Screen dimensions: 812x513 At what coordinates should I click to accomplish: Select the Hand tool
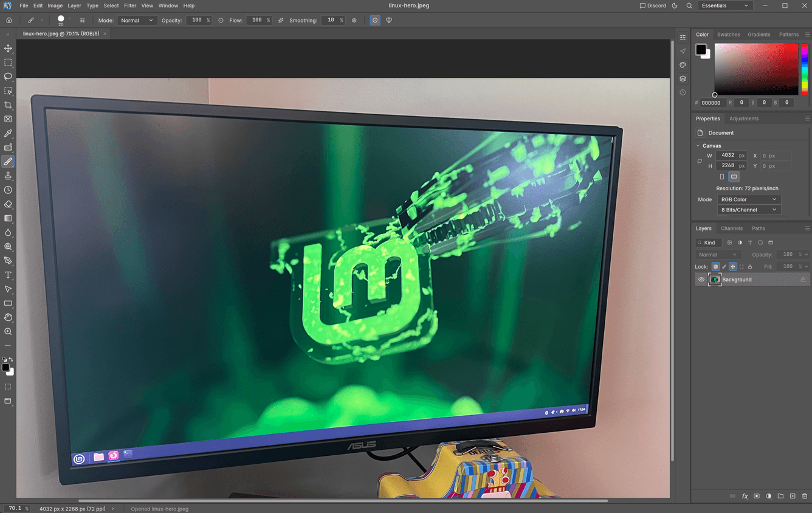8,317
